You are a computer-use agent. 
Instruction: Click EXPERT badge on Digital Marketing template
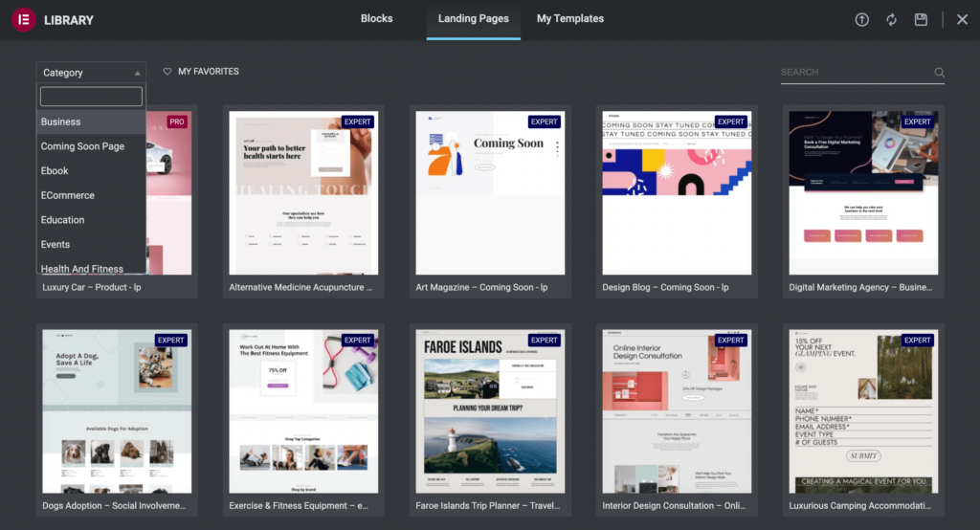[917, 121]
